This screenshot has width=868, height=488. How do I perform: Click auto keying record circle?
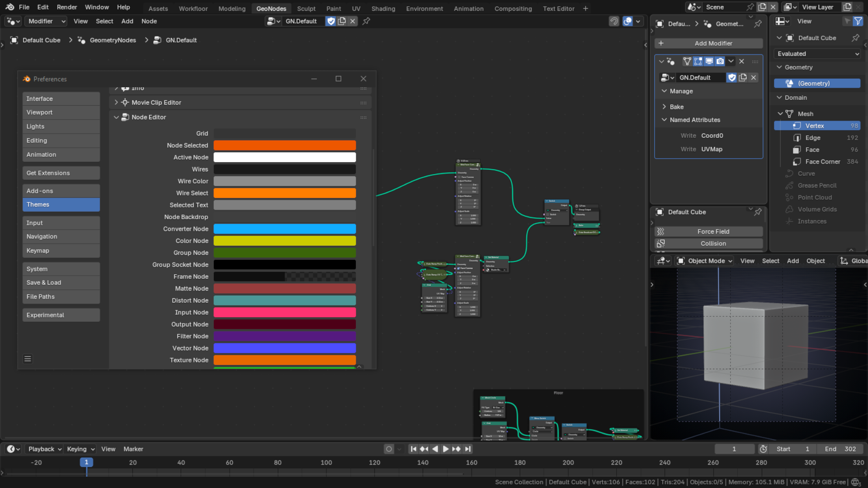pyautogui.click(x=389, y=449)
